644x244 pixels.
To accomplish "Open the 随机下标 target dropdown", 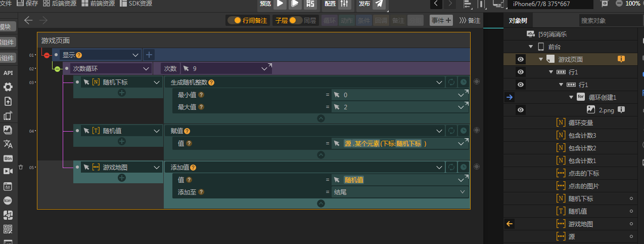I will tap(156, 82).
